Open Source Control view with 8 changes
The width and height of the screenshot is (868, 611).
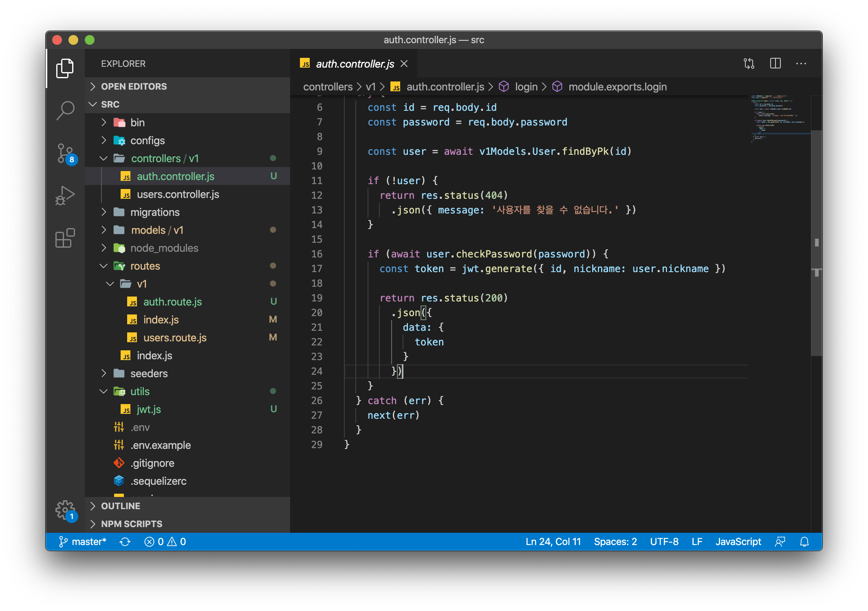pos(65,154)
